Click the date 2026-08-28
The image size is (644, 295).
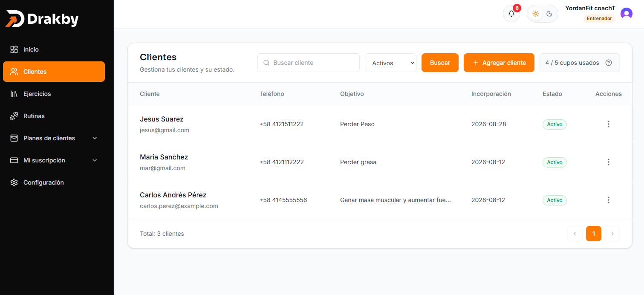488,124
